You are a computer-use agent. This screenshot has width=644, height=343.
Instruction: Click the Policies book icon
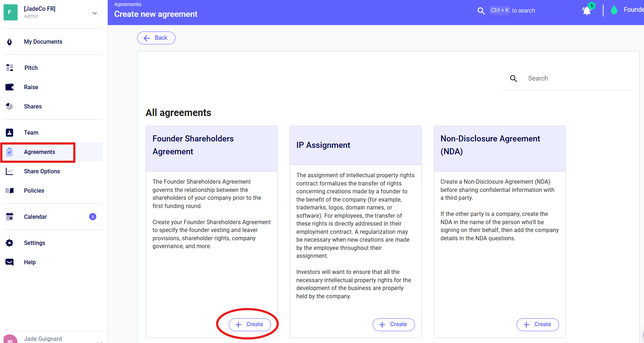tap(10, 190)
